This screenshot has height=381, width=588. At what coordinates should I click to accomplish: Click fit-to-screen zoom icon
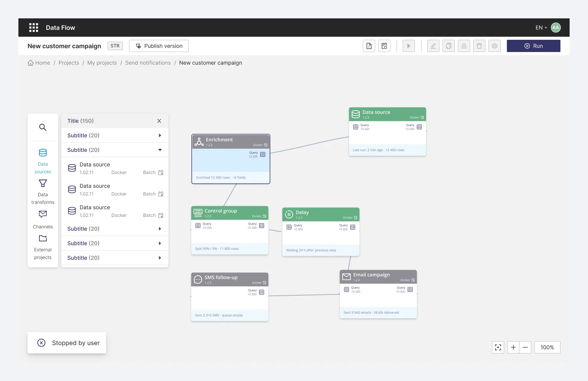[498, 347]
